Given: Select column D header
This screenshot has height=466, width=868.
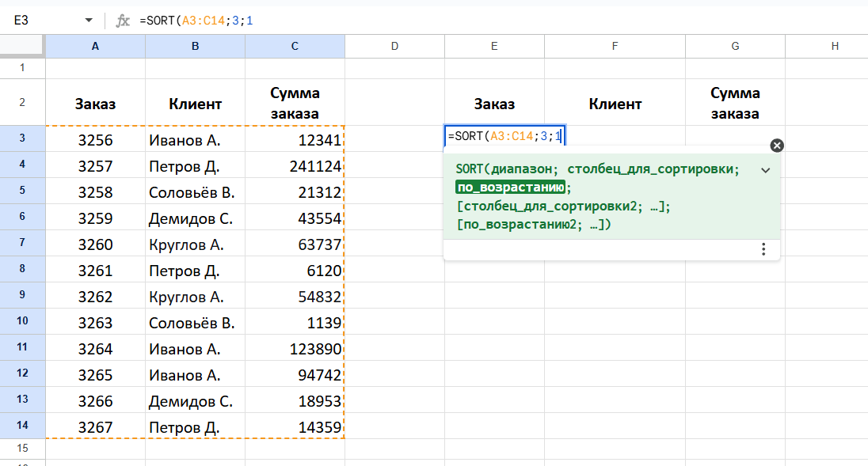Looking at the screenshot, I should (394, 47).
